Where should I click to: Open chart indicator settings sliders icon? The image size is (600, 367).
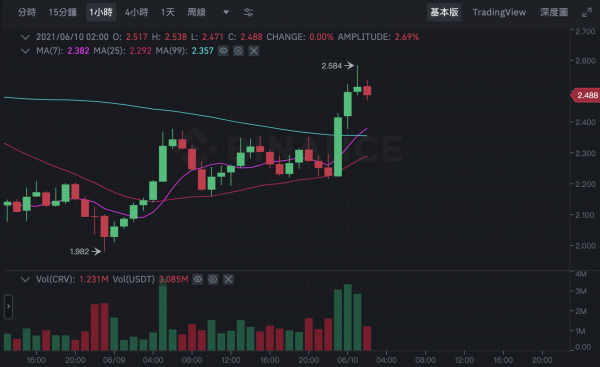click(248, 12)
